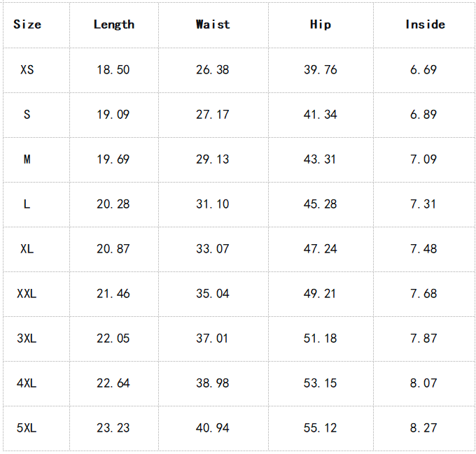Click the XS size row label

[x=27, y=70]
